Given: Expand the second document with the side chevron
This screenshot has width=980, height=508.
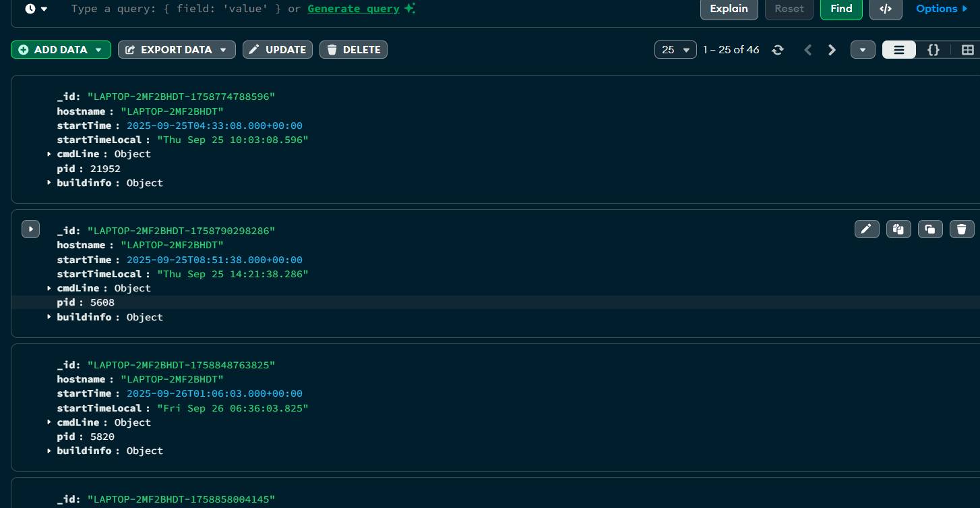Looking at the screenshot, I should click(30, 229).
